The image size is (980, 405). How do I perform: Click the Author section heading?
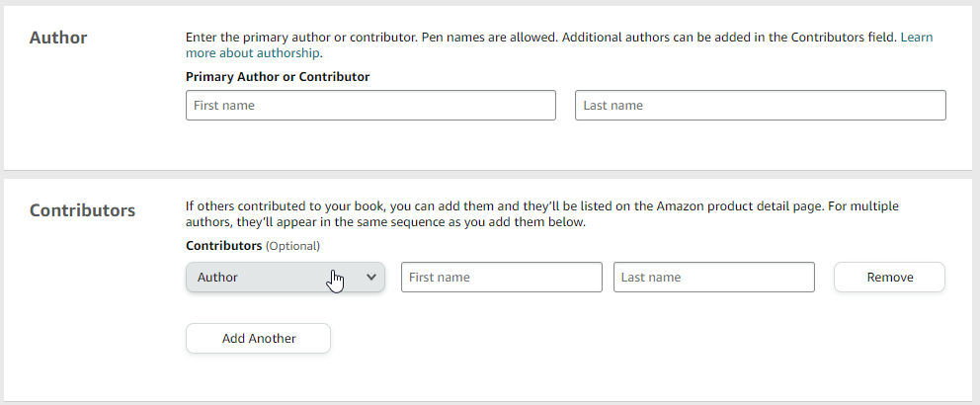click(58, 38)
